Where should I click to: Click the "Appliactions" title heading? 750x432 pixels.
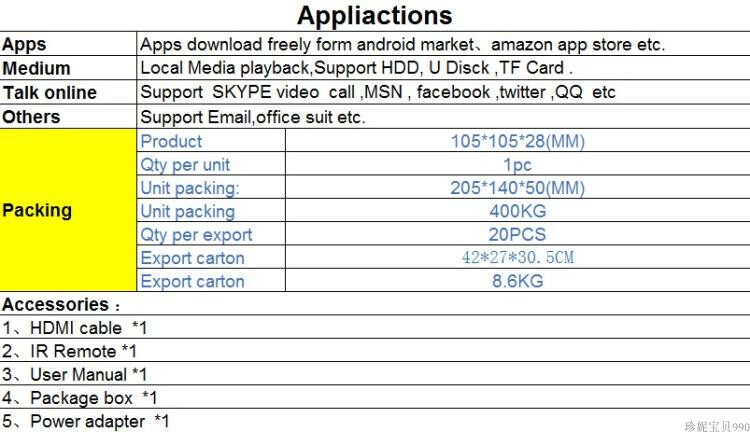pos(374,16)
